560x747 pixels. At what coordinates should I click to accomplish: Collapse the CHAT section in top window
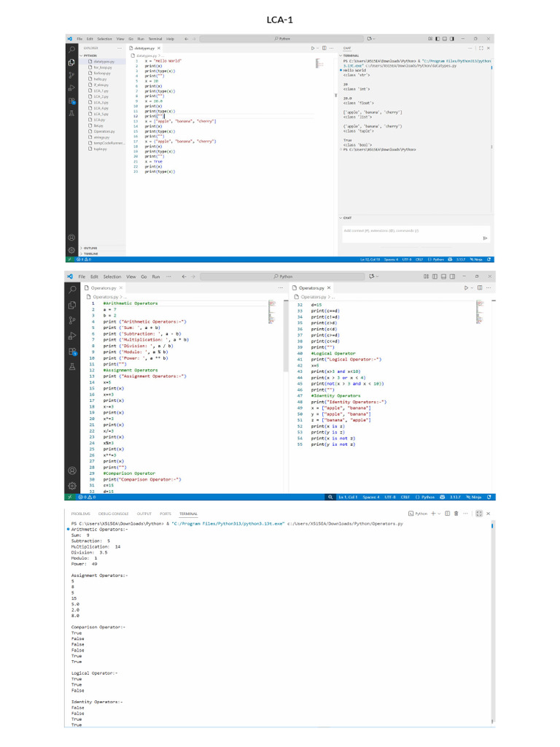[x=346, y=217]
